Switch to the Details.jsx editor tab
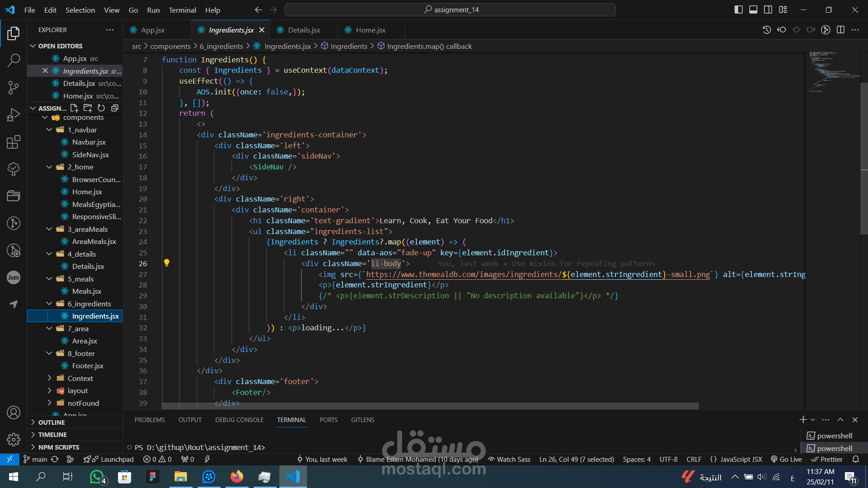 304,30
